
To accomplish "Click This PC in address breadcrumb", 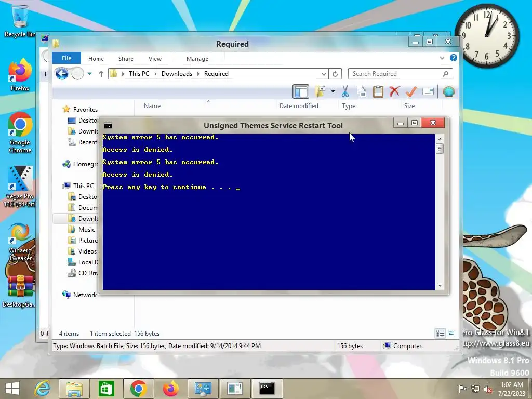I will pos(139,74).
